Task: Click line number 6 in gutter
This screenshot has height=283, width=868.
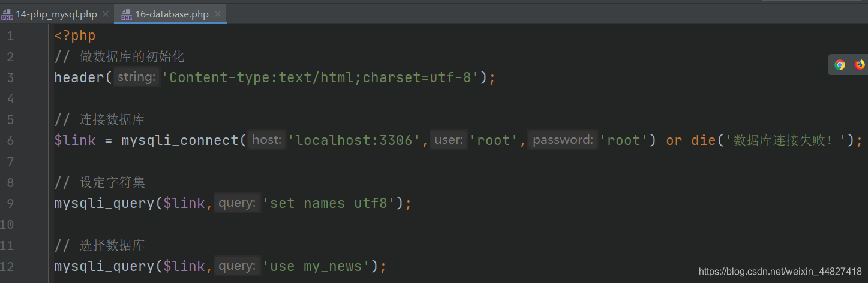Action: (x=10, y=141)
